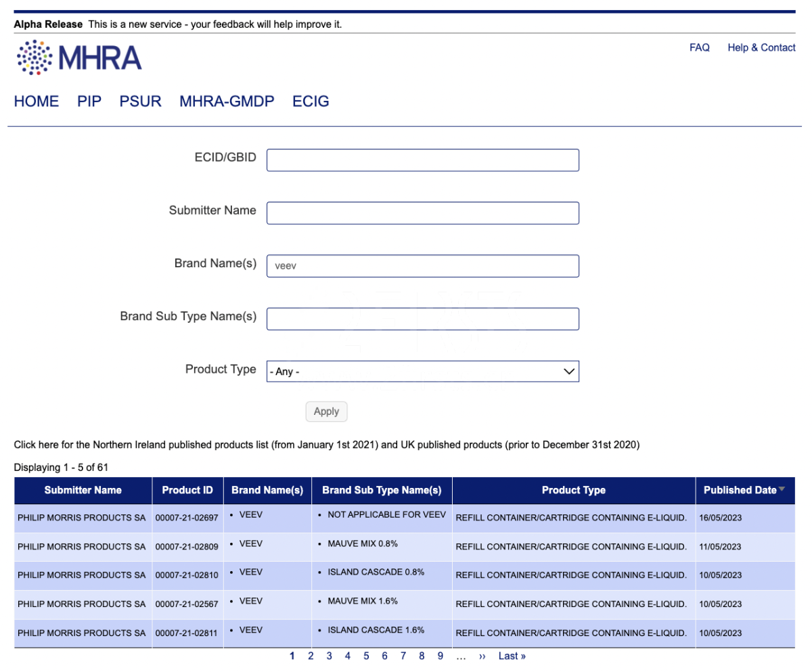The height and width of the screenshot is (672, 812).
Task: Open results page 7
Action: 403,656
